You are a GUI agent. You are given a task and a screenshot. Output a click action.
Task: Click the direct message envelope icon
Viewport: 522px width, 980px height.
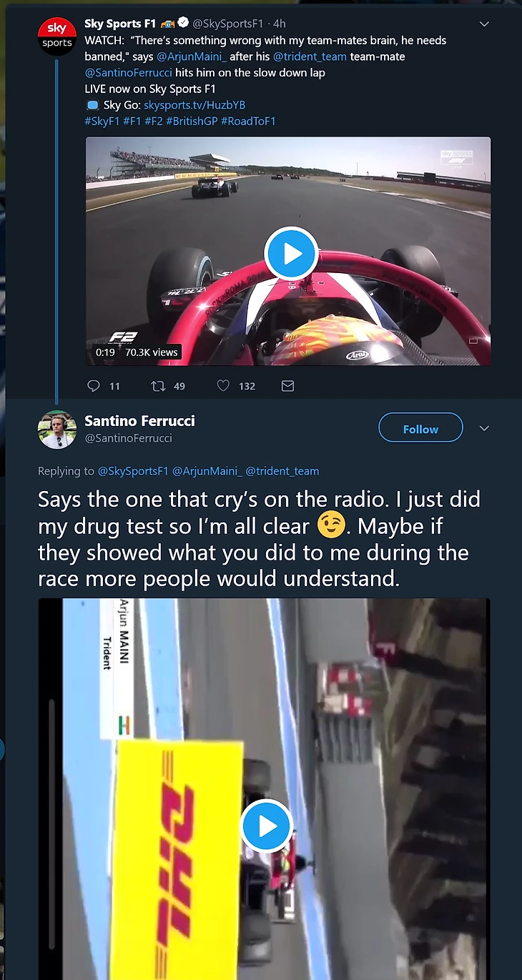pyautogui.click(x=287, y=386)
